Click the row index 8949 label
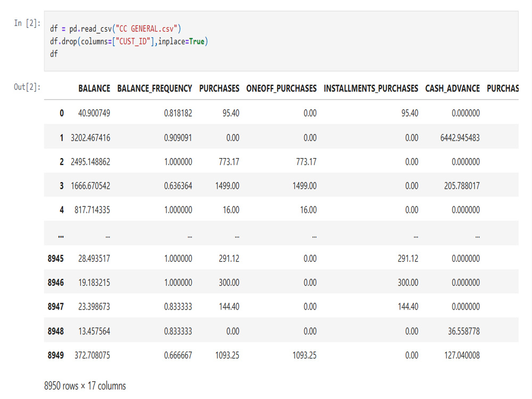Image resolution: width=532 pixels, height=399 pixels. (x=56, y=355)
